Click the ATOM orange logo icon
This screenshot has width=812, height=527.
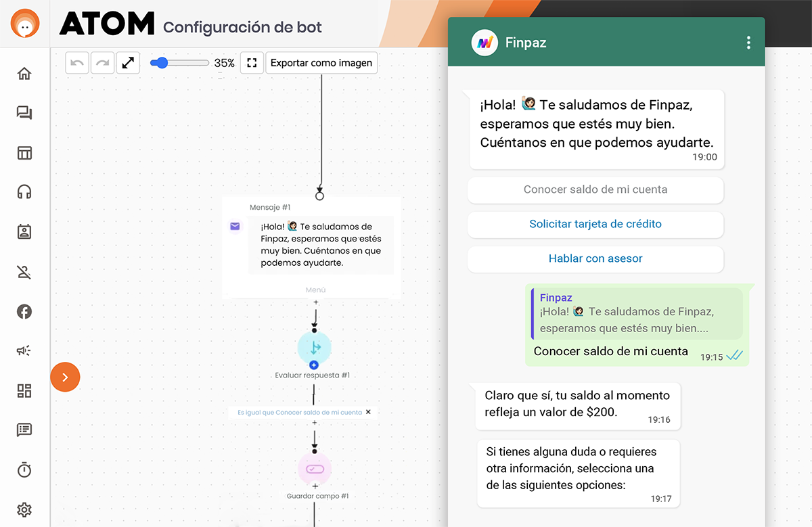tap(25, 24)
